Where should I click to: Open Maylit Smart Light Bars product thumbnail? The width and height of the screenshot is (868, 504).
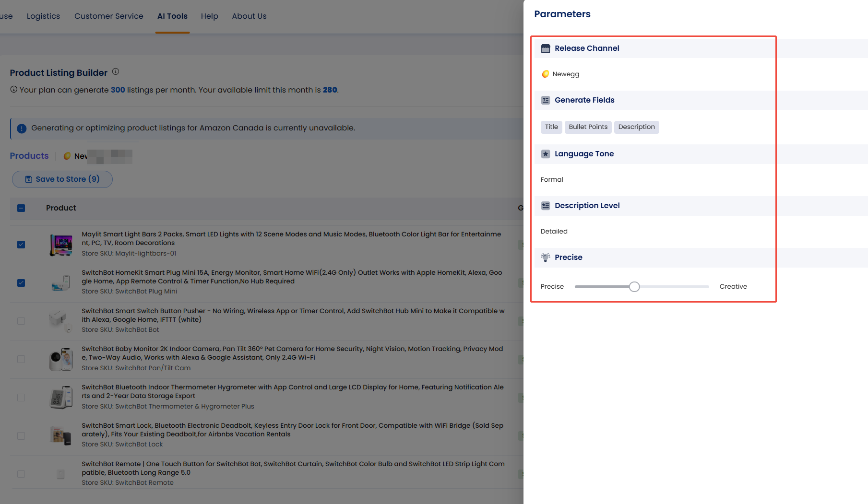pyautogui.click(x=61, y=245)
